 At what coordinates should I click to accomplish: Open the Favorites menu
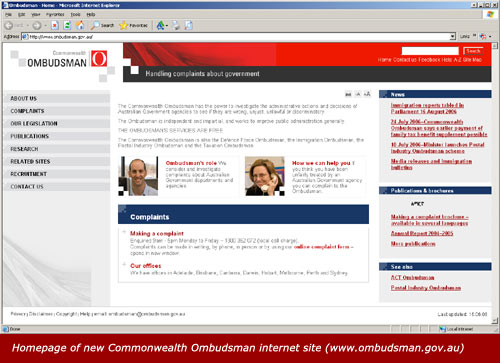(55, 14)
